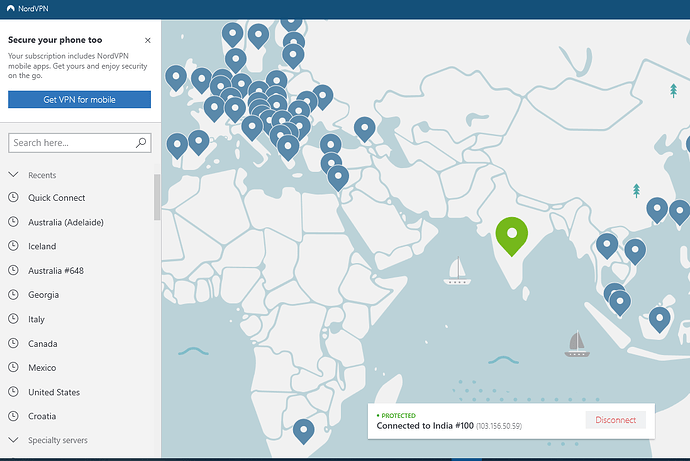Screen dimensions: 690x461
Task: Select the Hong Kong server pin
Action: point(657,208)
